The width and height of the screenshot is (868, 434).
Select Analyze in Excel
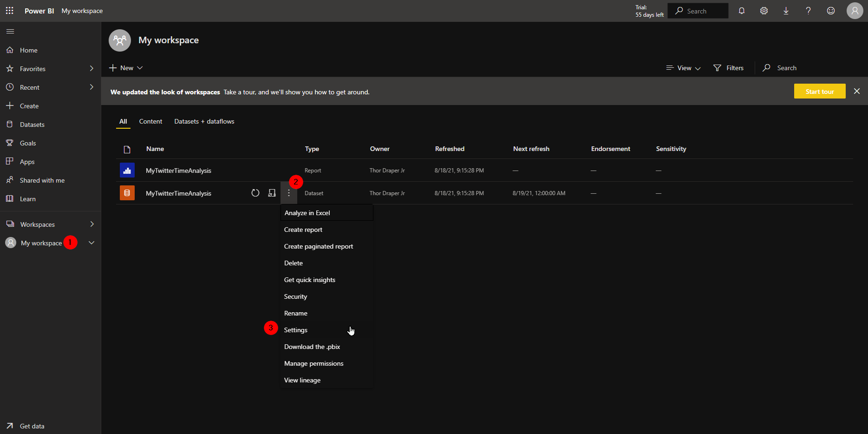(327, 213)
